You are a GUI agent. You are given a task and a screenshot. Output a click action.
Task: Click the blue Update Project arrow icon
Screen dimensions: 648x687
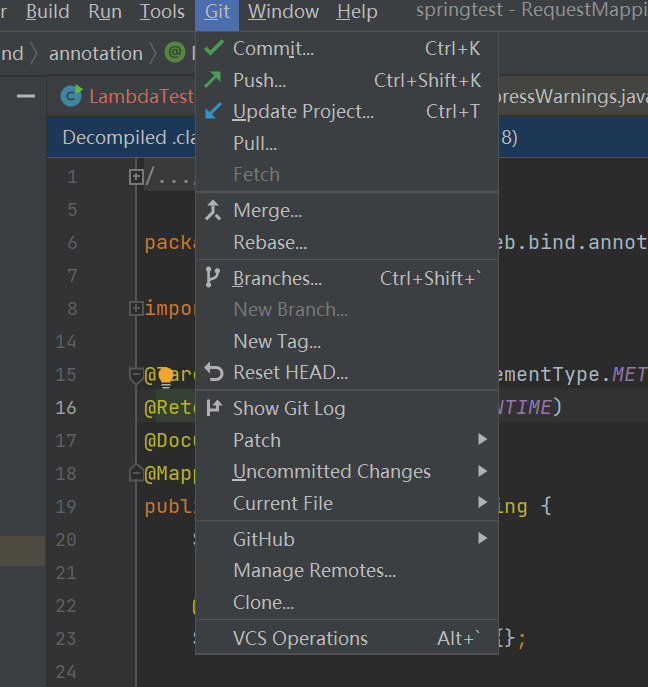pyautogui.click(x=213, y=111)
